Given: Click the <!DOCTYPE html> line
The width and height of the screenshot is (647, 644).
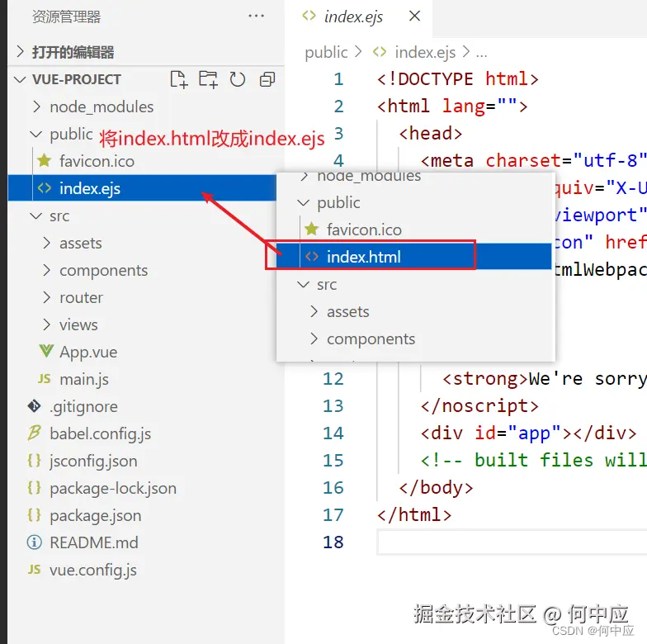Looking at the screenshot, I should coord(457,79).
